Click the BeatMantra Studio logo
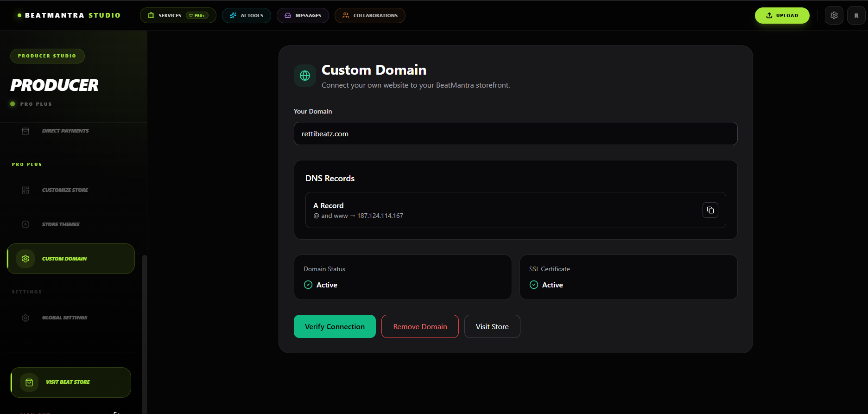Viewport: 868px width, 414px height. point(69,15)
